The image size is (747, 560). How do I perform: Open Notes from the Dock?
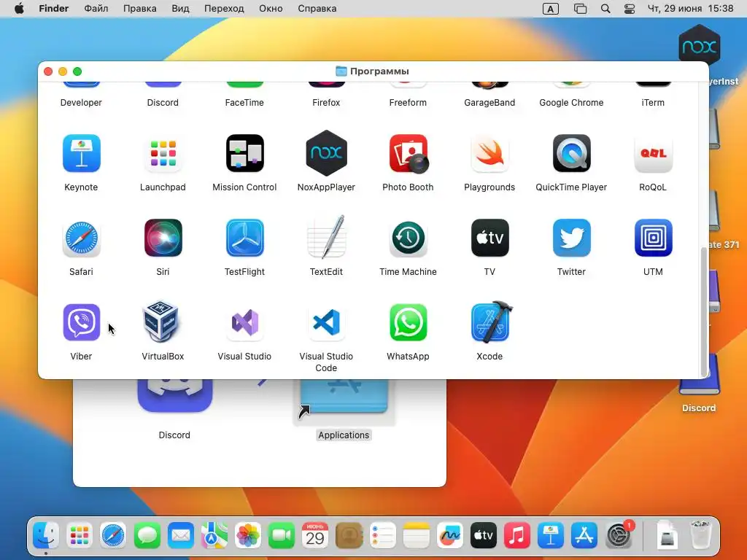tap(417, 536)
